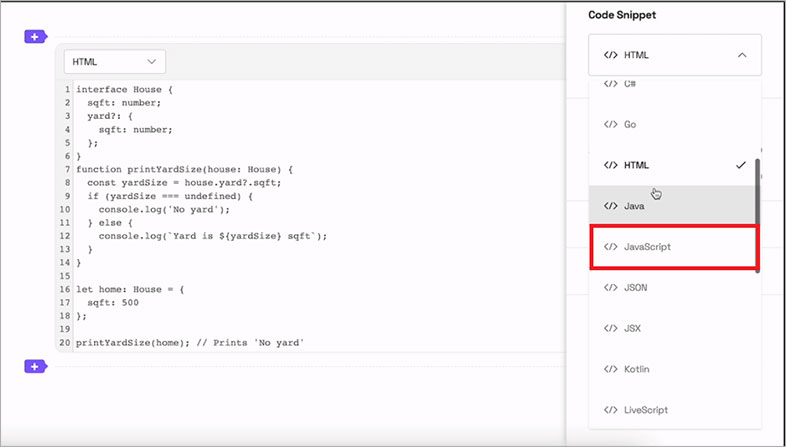Viewport: 786px width, 447px height.
Task: Click the code icon beside JSX
Action: click(611, 328)
